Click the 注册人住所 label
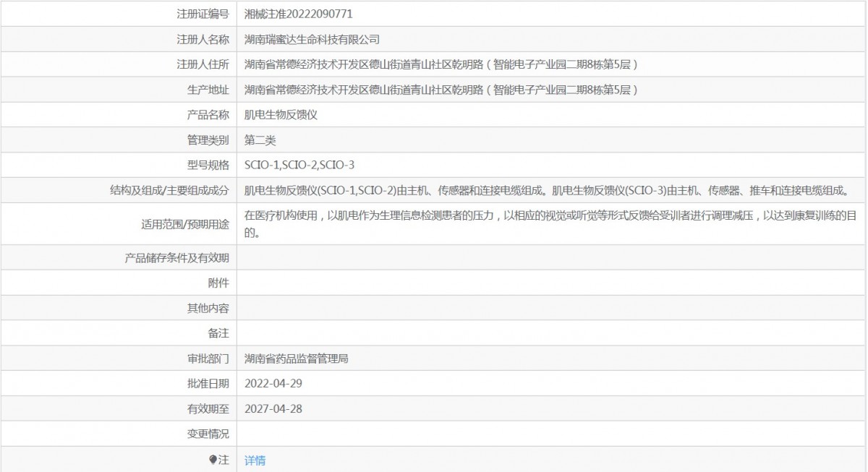 click(x=203, y=64)
